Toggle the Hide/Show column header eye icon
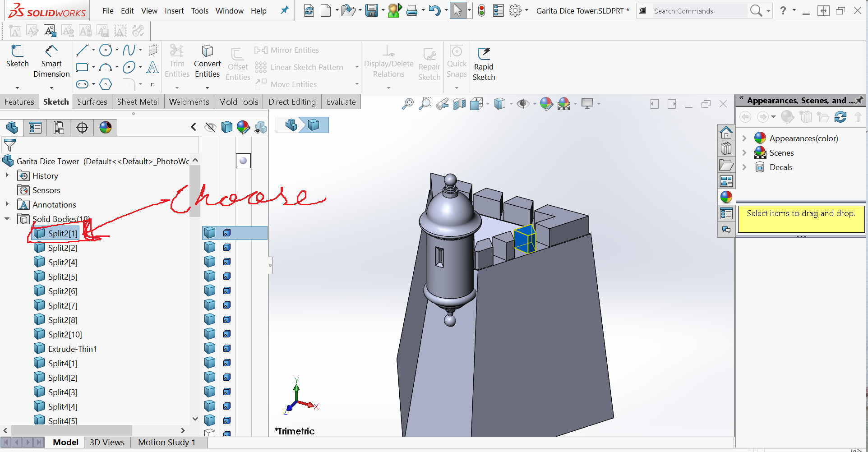The height and width of the screenshot is (452, 868). pos(210,128)
